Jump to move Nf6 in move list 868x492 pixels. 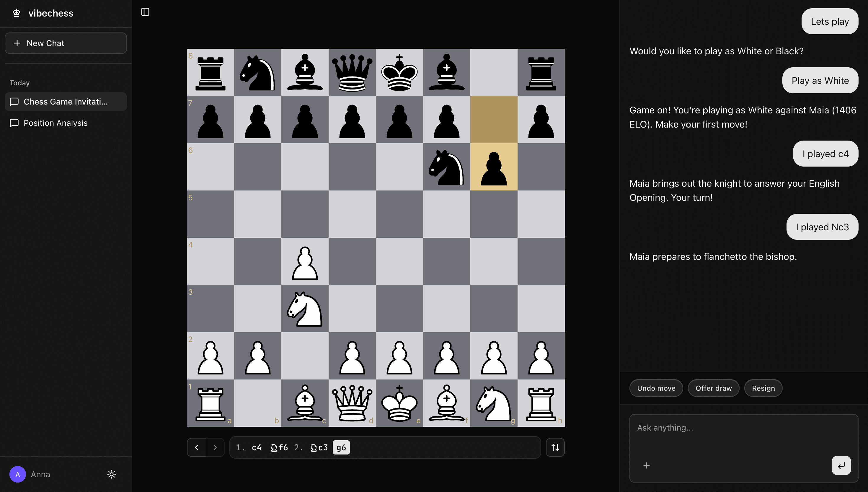click(x=279, y=447)
